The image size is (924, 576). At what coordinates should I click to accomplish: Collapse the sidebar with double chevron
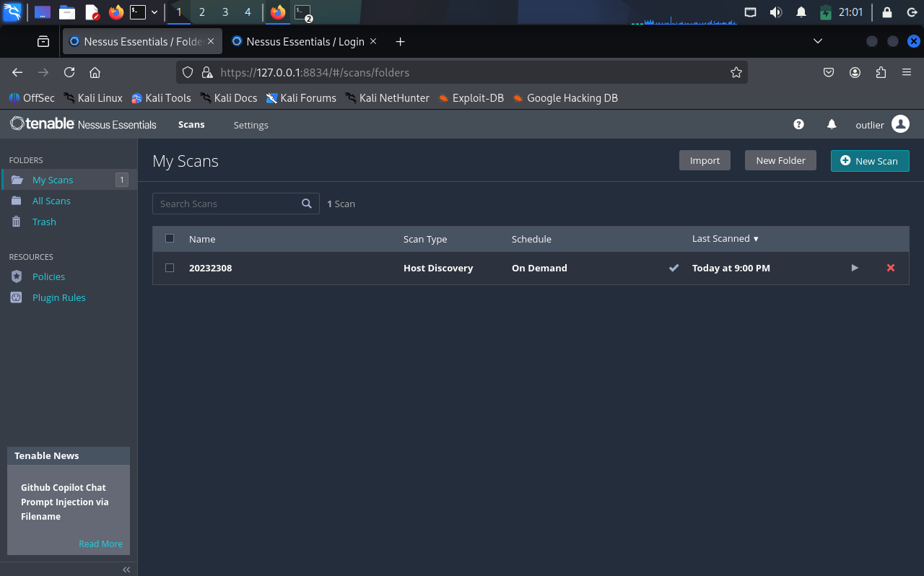[x=126, y=570]
